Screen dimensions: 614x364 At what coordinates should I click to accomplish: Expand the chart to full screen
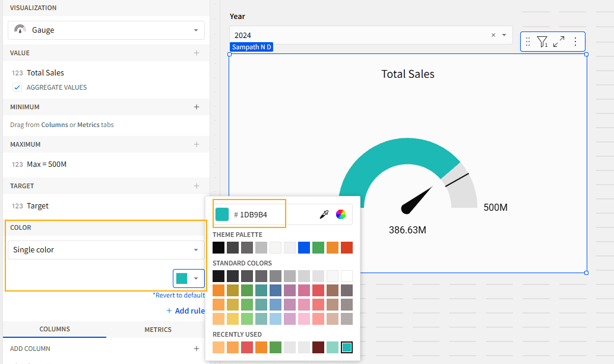(x=559, y=42)
